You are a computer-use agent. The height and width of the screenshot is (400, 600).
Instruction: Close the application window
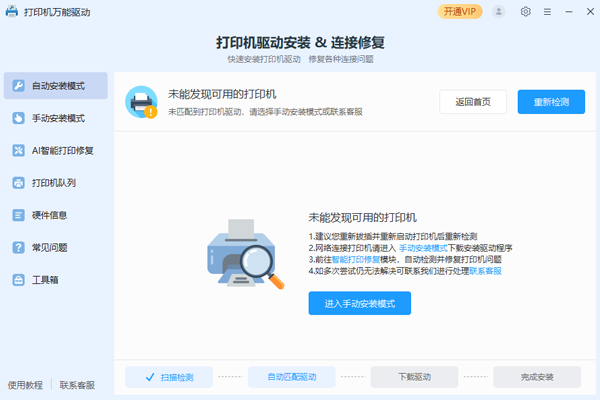[x=590, y=12]
